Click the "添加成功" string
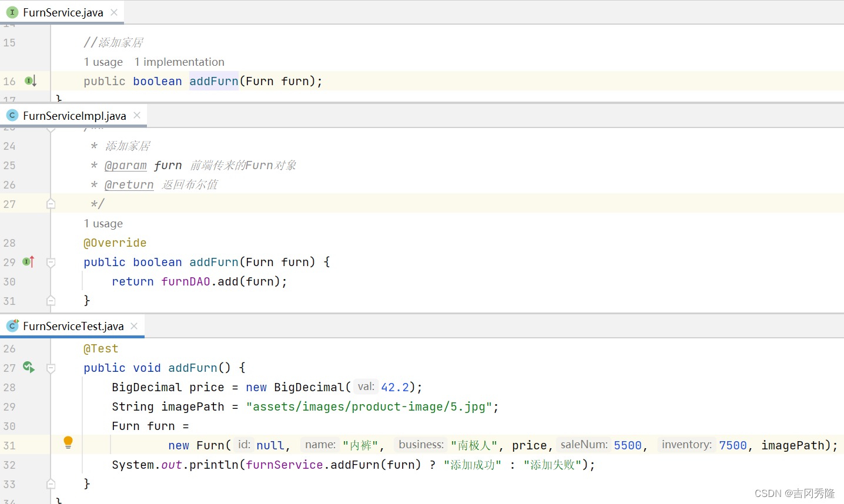844x504 pixels. click(x=473, y=465)
